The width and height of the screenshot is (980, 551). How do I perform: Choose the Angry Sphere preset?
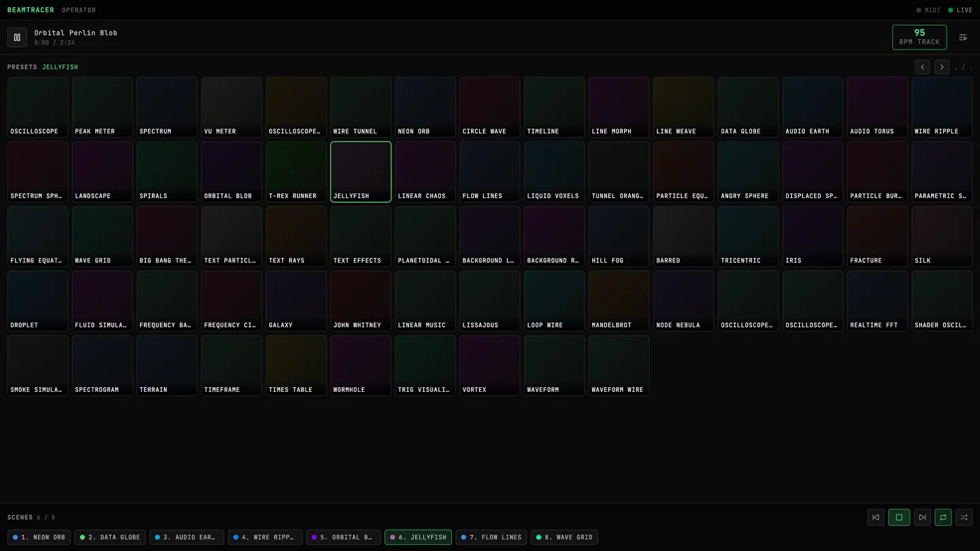pos(748,172)
